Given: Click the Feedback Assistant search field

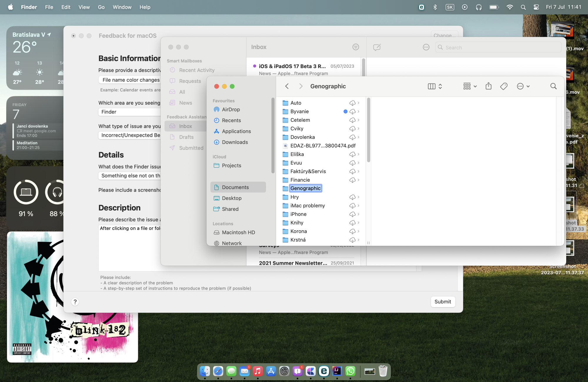Looking at the screenshot, I should 500,47.
